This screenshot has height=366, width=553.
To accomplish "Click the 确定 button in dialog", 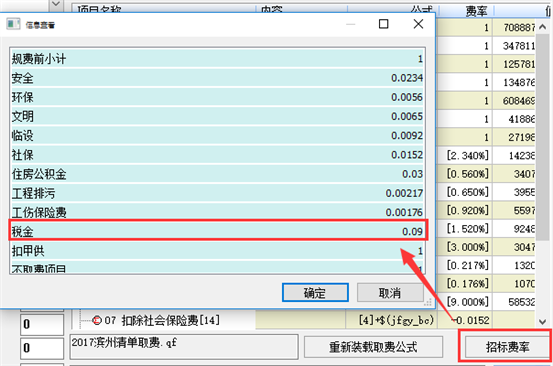I will click(315, 292).
